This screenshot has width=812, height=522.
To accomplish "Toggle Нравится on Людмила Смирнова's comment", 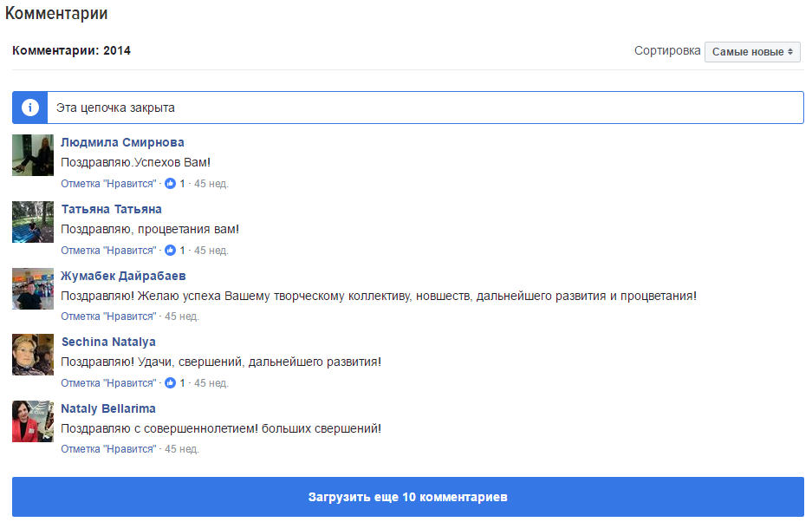I will tap(108, 184).
